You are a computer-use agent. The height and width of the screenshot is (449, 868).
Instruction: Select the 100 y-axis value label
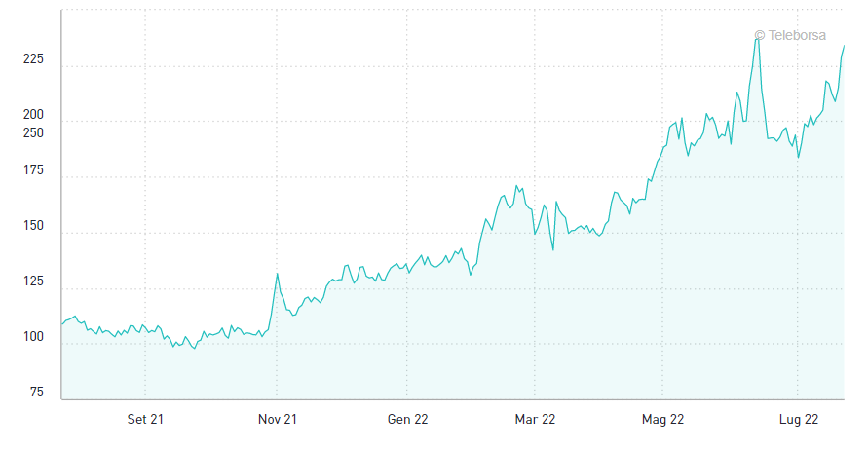(x=33, y=337)
